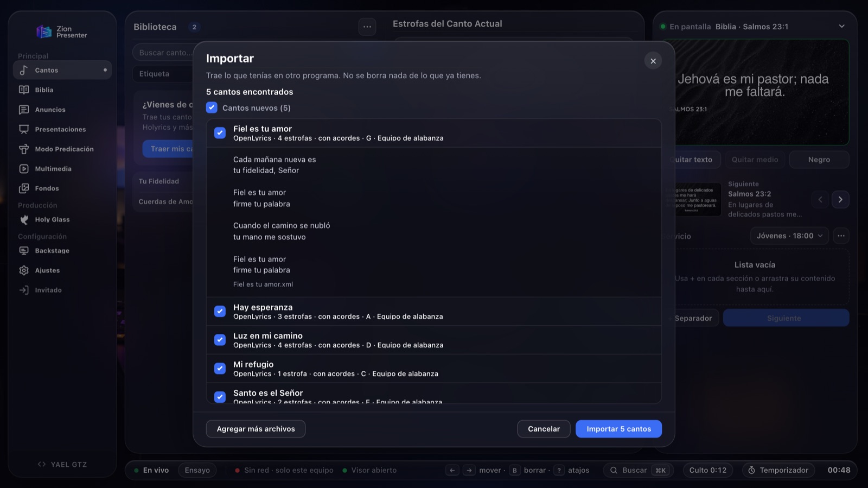Click the blue Siguiente button
Image resolution: width=868 pixels, height=488 pixels.
click(x=786, y=318)
